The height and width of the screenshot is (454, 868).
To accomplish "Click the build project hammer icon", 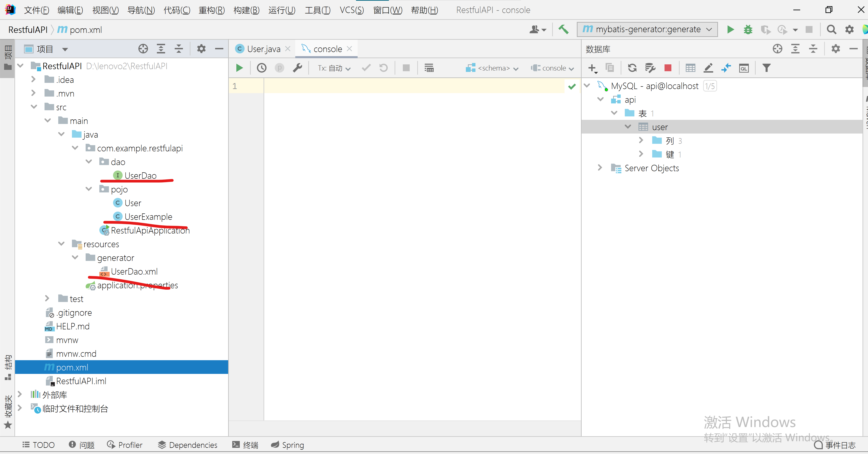I will click(563, 30).
